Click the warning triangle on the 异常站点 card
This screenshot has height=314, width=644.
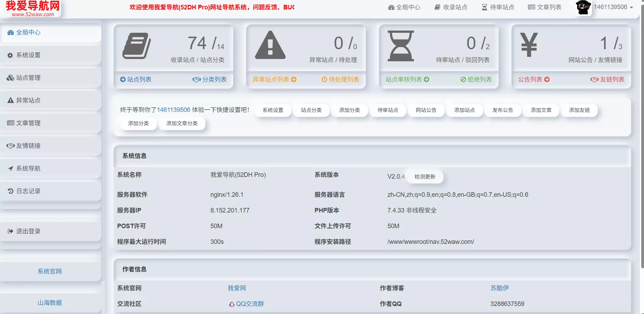pyautogui.click(x=270, y=46)
